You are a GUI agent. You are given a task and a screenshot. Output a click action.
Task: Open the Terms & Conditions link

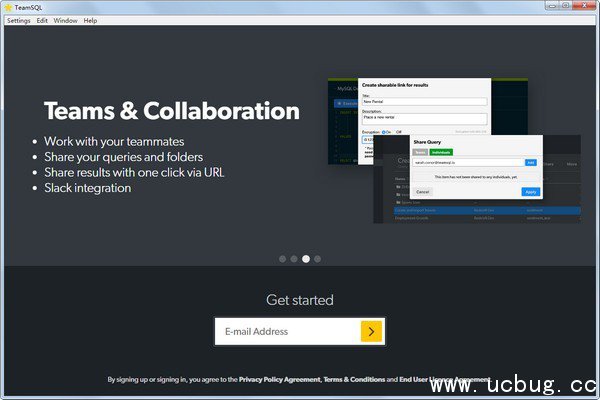(353, 380)
